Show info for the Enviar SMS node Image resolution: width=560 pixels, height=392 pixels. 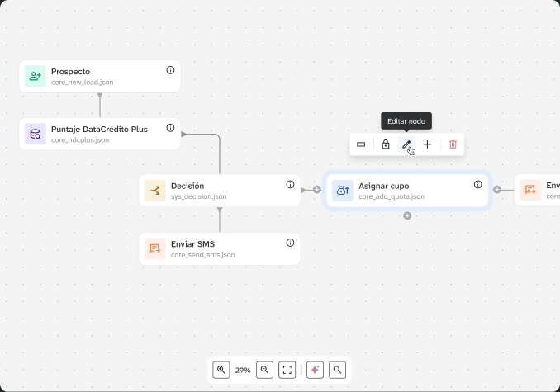(290, 243)
